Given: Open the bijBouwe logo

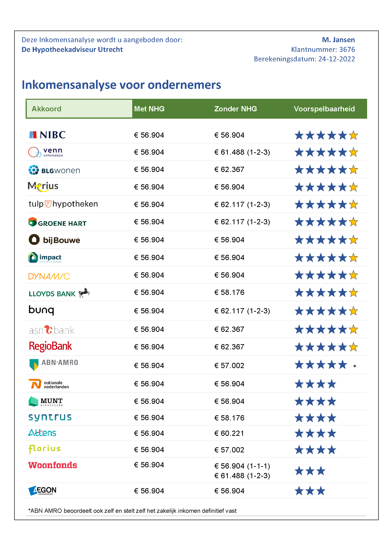Looking at the screenshot, I should 55,240.
